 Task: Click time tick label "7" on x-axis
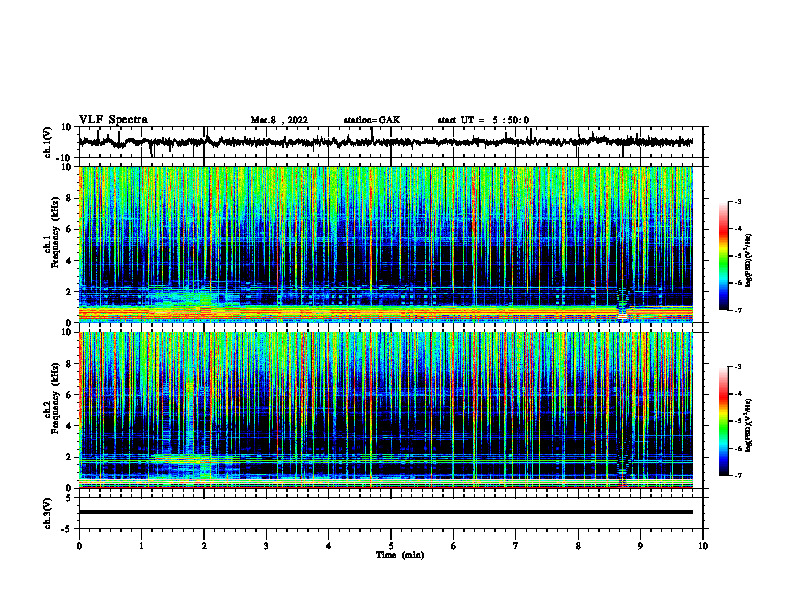[516, 546]
